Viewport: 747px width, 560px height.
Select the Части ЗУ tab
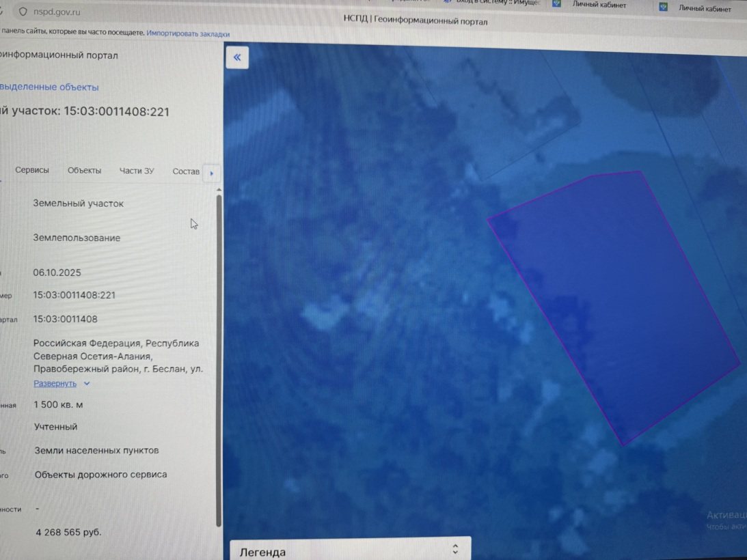pos(137,171)
